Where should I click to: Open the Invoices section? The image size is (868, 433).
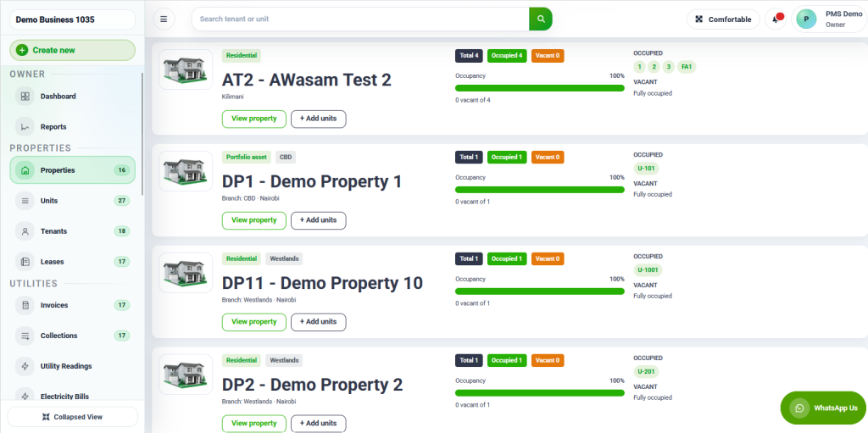coord(72,305)
